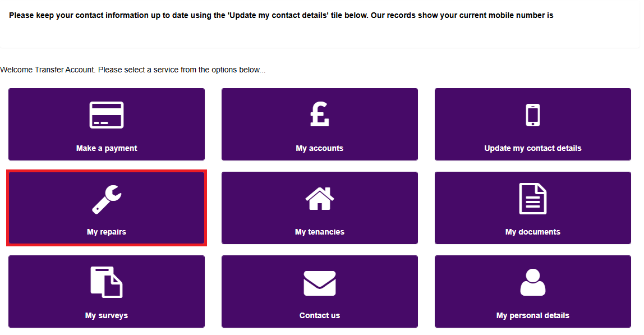
Task: Open My documents
Action: click(x=532, y=208)
